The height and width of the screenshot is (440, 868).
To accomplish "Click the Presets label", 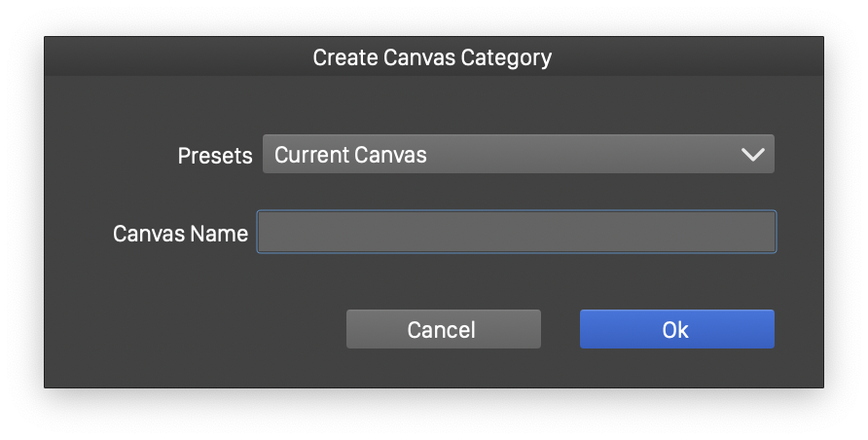I will (x=214, y=156).
